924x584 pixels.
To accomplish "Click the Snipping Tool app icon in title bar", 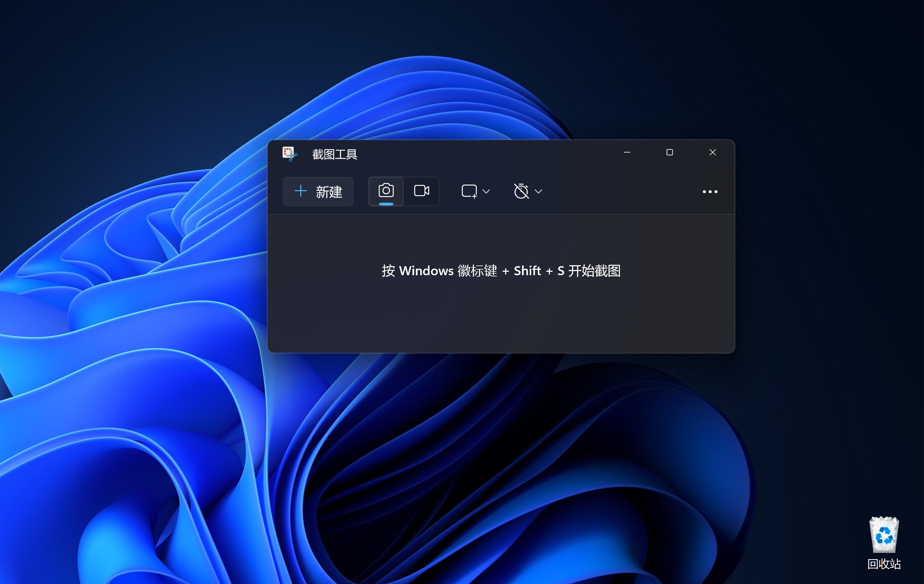I will pos(289,153).
